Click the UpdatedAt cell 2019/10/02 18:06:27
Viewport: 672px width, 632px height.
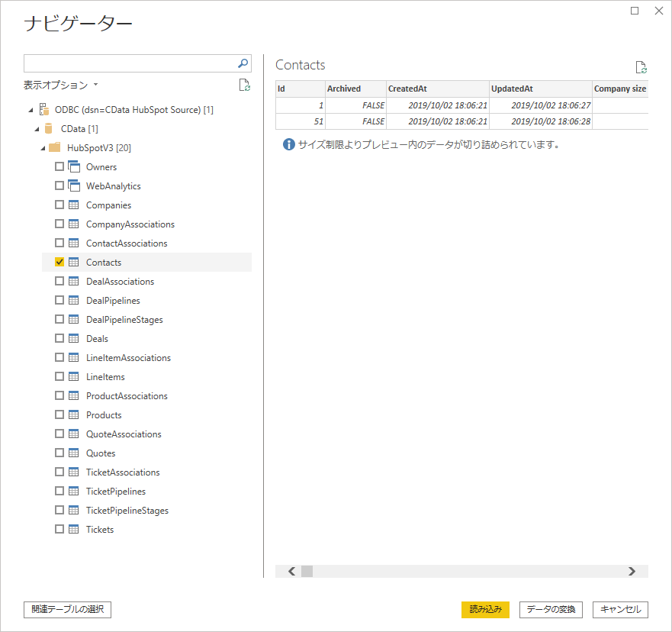click(541, 105)
